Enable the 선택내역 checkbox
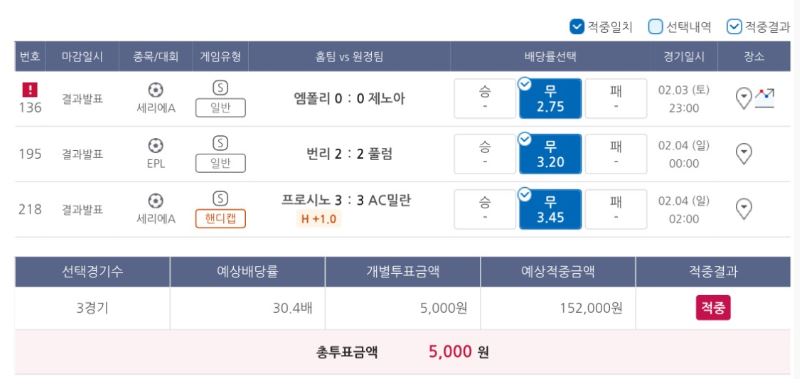The image size is (800, 391). (656, 27)
